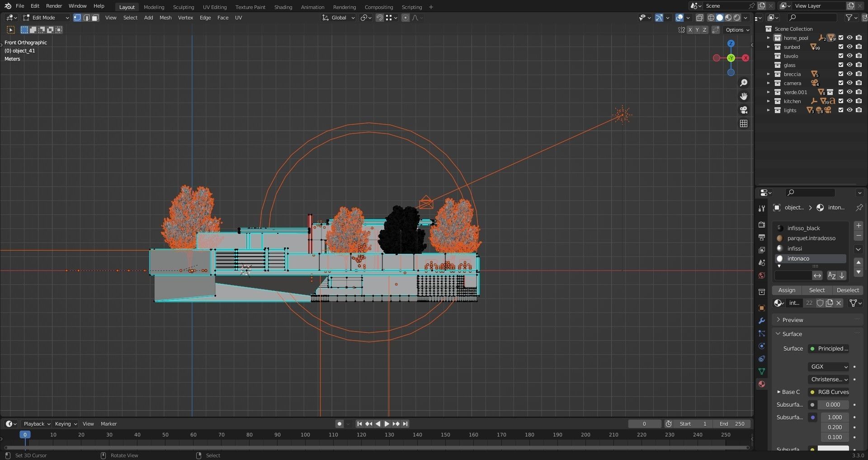Switch to Modeling workspace tab
The image size is (868, 460).
(x=154, y=7)
